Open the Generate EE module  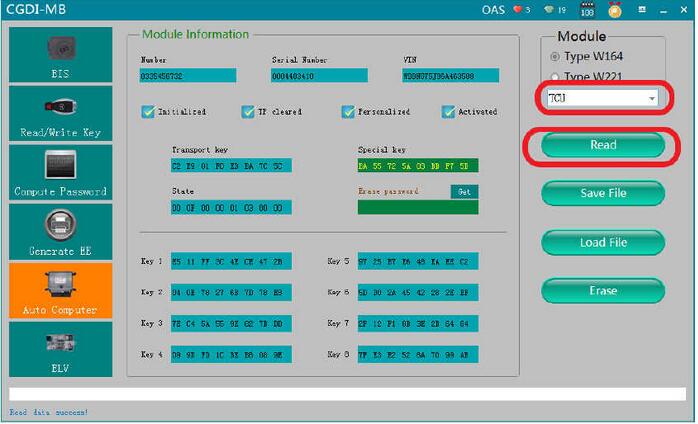click(x=61, y=232)
